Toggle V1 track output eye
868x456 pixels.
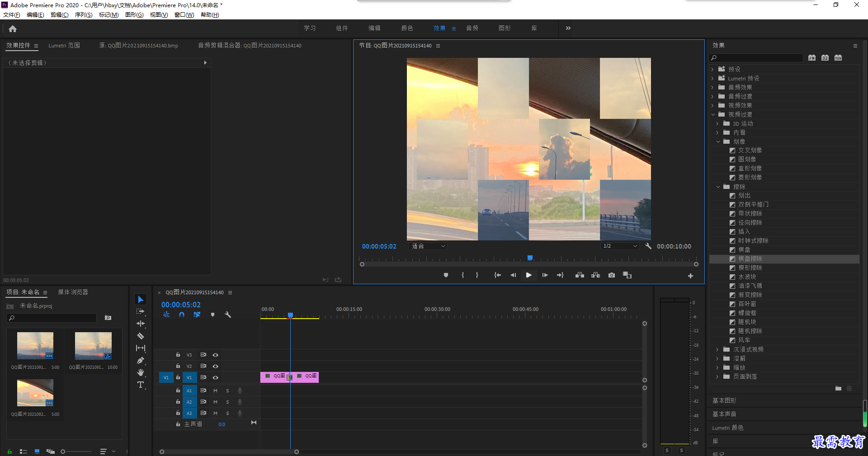point(216,377)
